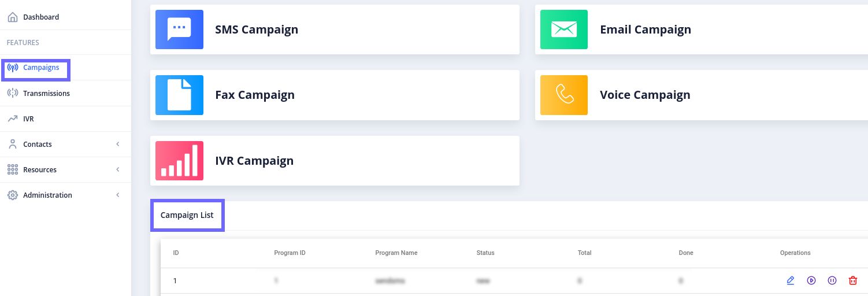Sort table by Program Name column header
The image size is (868, 296).
tap(396, 253)
